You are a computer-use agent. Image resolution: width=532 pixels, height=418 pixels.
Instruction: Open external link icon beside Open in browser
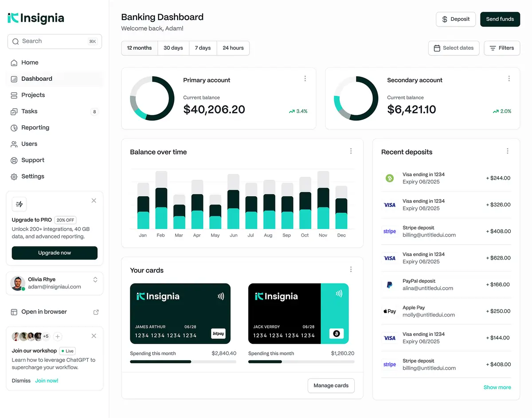click(x=96, y=312)
